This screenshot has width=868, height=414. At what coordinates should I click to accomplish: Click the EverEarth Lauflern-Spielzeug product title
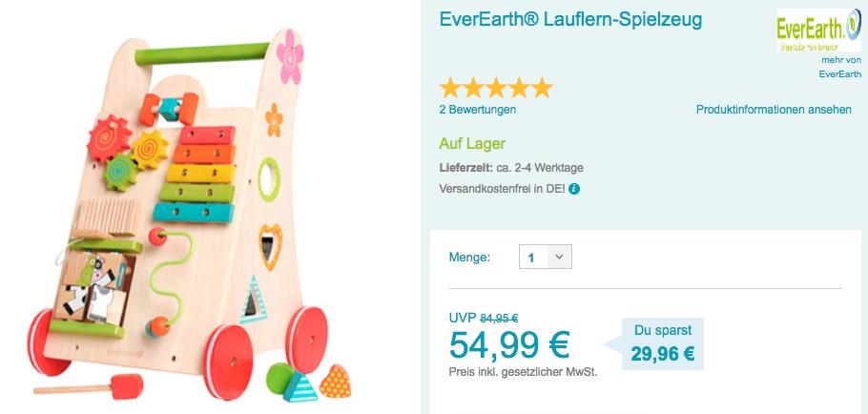coord(570,19)
